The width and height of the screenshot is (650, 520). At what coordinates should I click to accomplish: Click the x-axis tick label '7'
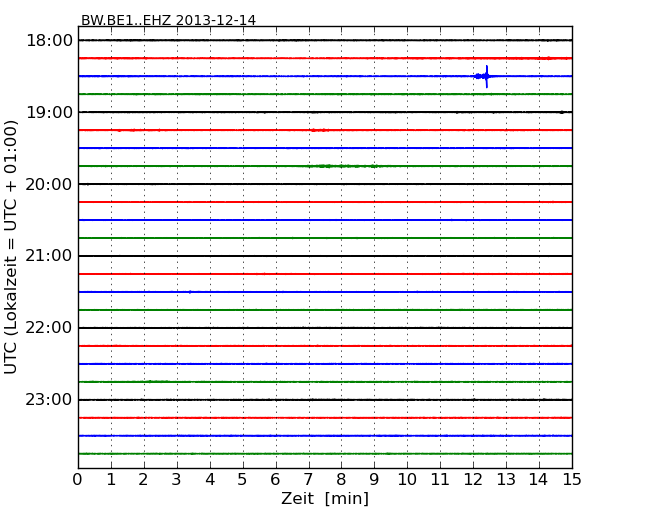click(308, 479)
